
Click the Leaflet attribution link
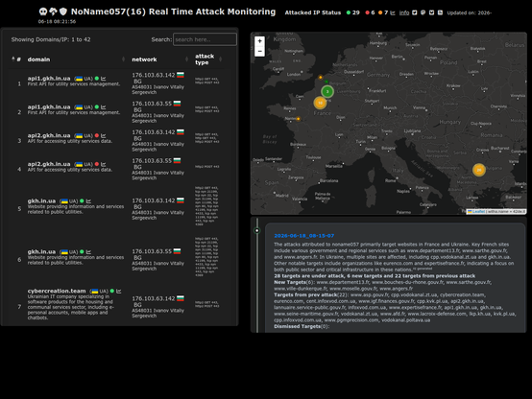(x=478, y=212)
